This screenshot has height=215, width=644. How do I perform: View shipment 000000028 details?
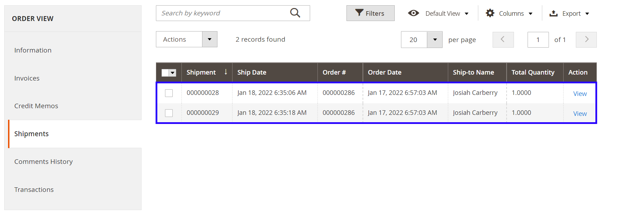click(x=580, y=94)
